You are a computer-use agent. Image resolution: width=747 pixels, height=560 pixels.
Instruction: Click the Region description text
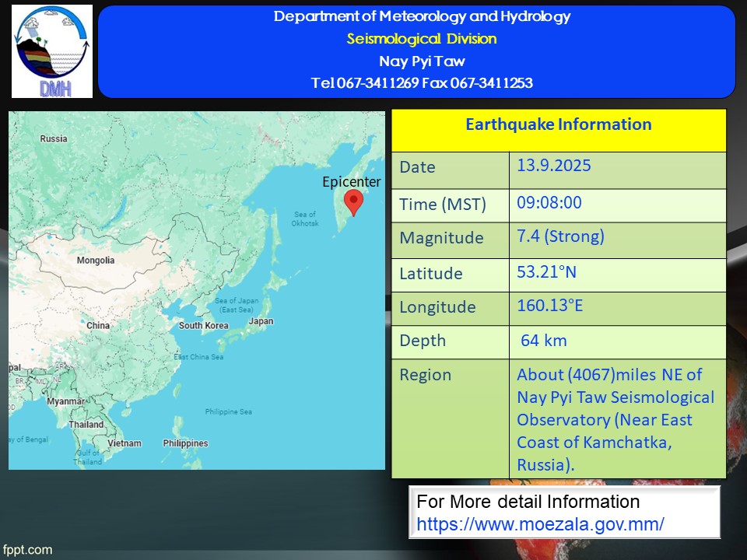(x=615, y=419)
